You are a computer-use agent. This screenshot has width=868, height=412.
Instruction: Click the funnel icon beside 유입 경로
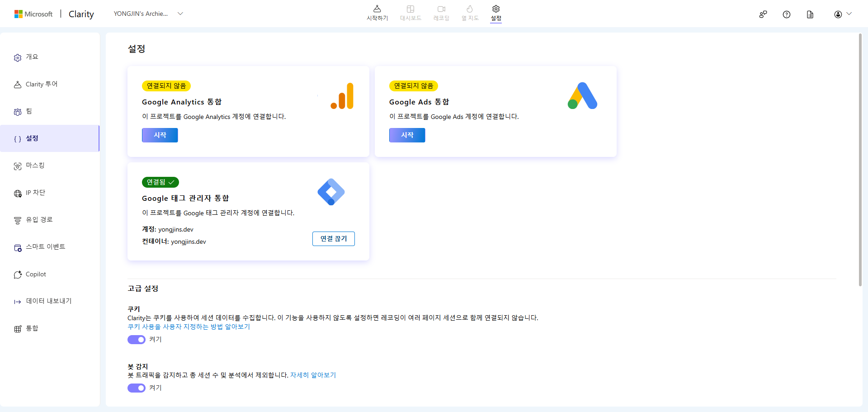click(18, 220)
